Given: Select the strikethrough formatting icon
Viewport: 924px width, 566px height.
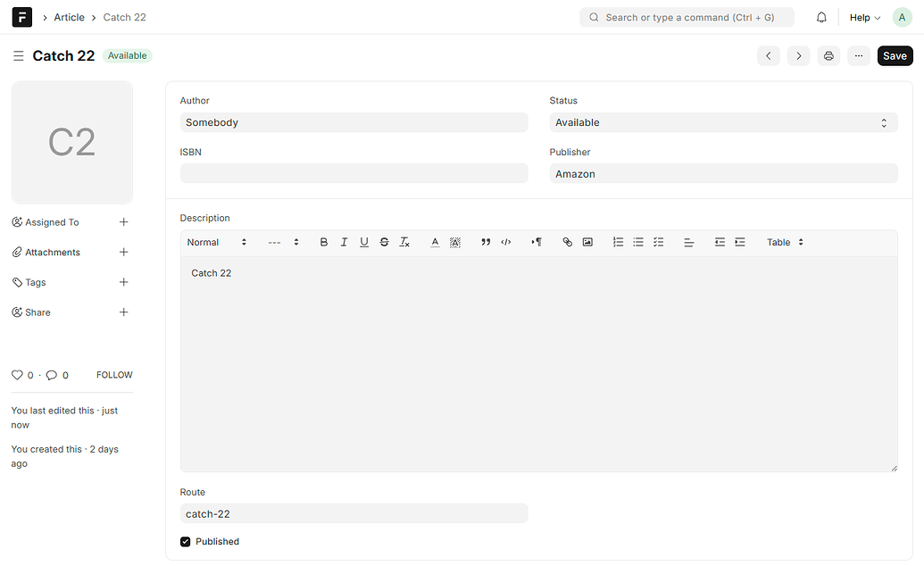Looking at the screenshot, I should (x=384, y=242).
